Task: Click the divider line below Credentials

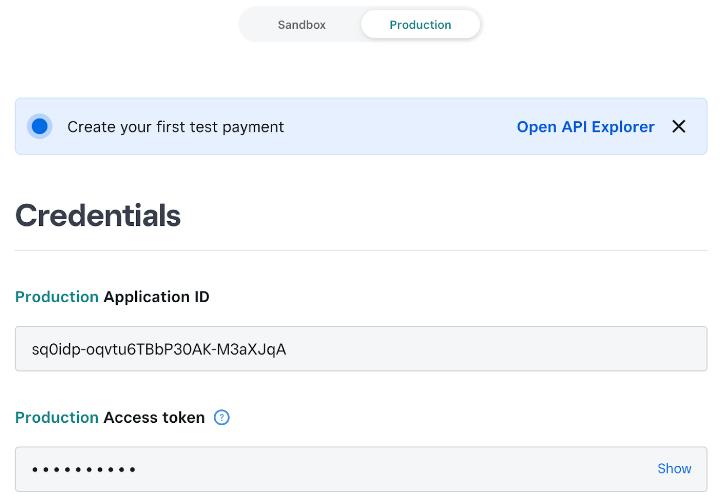Action: (360, 250)
